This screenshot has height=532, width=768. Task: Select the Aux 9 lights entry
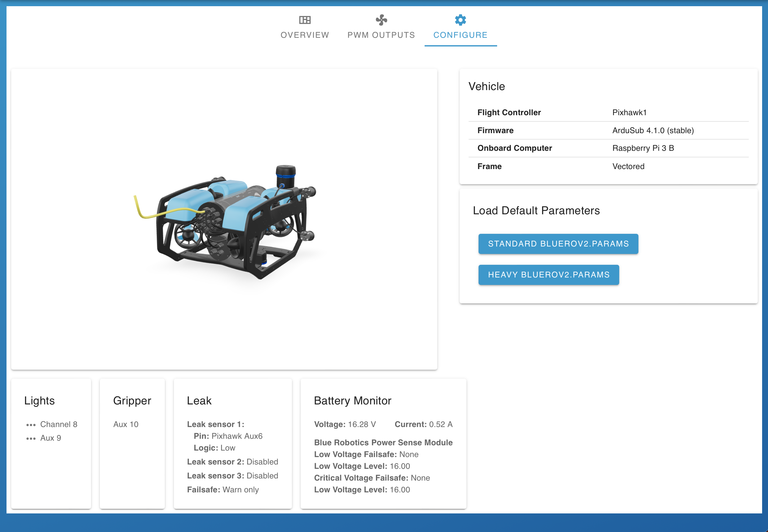(51, 438)
